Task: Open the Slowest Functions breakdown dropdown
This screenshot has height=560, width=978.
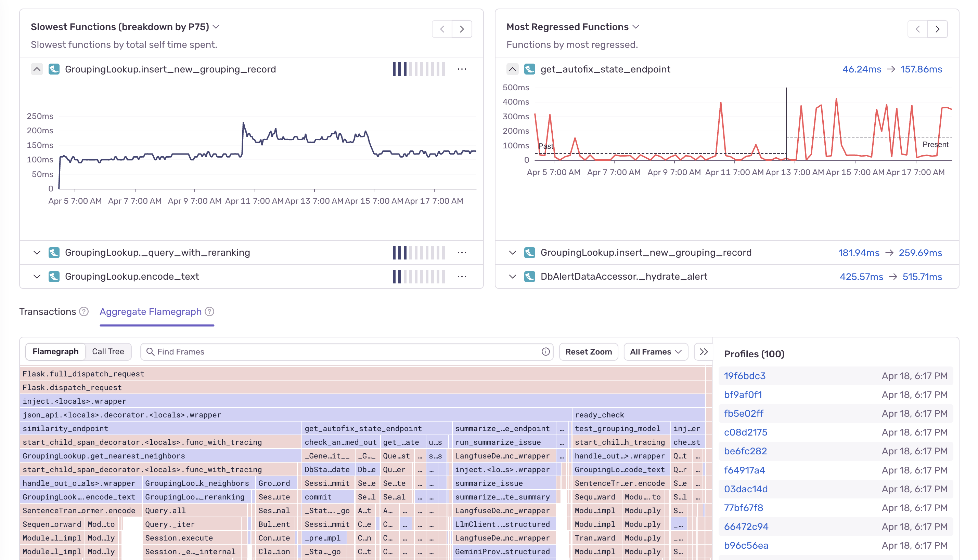Action: click(216, 27)
